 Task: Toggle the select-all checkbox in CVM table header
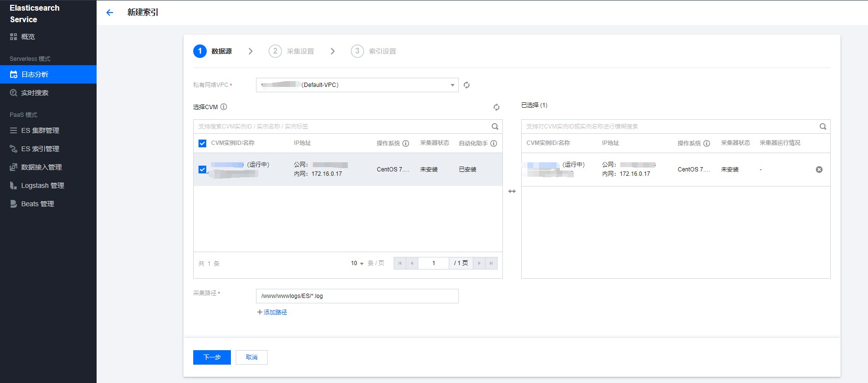202,143
